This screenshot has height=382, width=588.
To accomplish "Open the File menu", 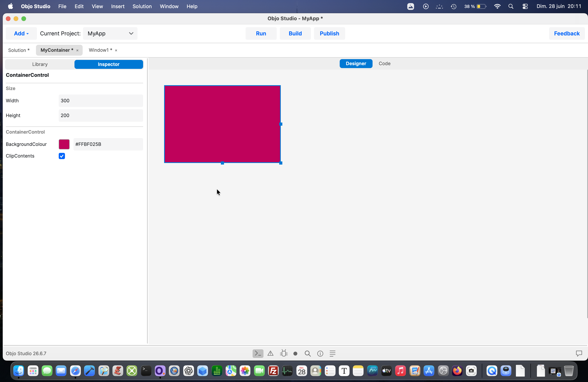I will coord(62,6).
